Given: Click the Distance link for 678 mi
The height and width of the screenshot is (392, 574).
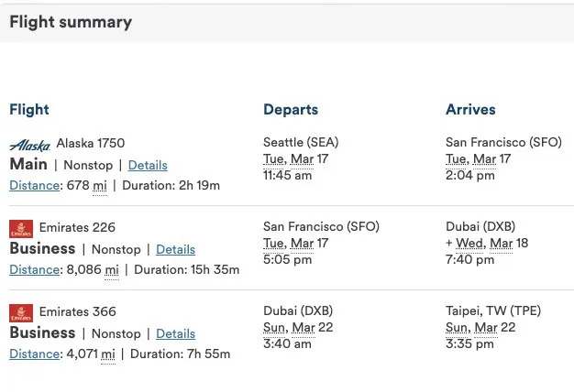Looking at the screenshot, I should [x=32, y=185].
